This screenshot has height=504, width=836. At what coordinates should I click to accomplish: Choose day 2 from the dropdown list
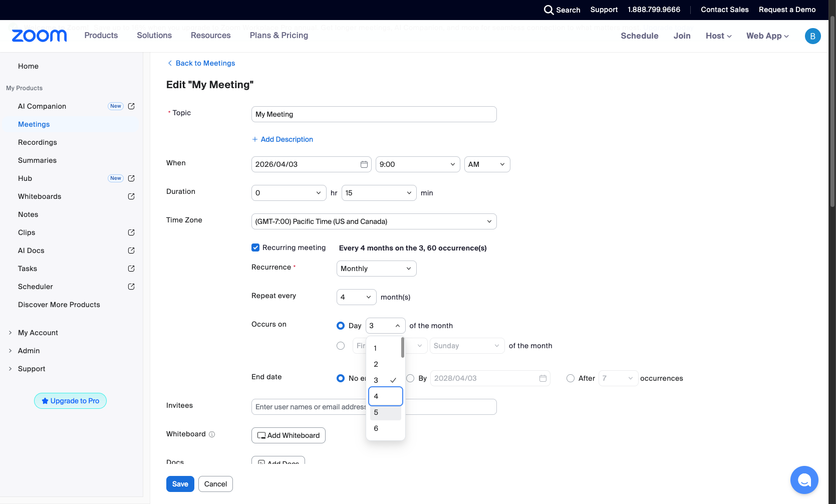pyautogui.click(x=386, y=364)
